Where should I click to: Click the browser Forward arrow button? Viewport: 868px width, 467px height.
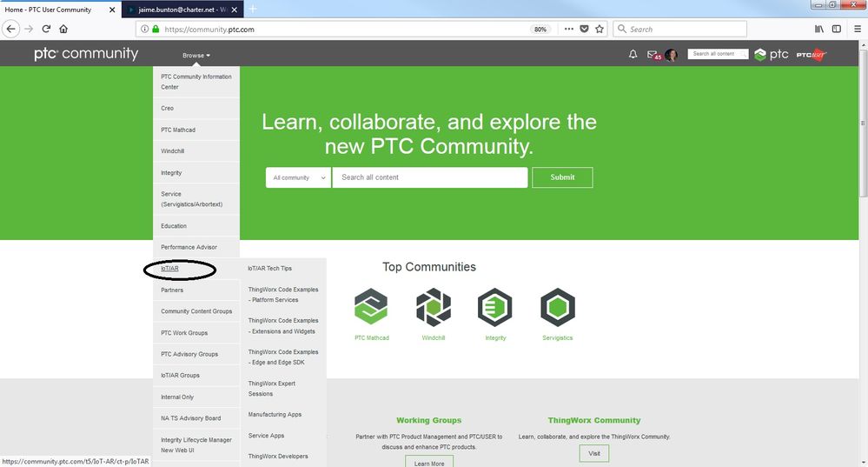click(x=29, y=29)
